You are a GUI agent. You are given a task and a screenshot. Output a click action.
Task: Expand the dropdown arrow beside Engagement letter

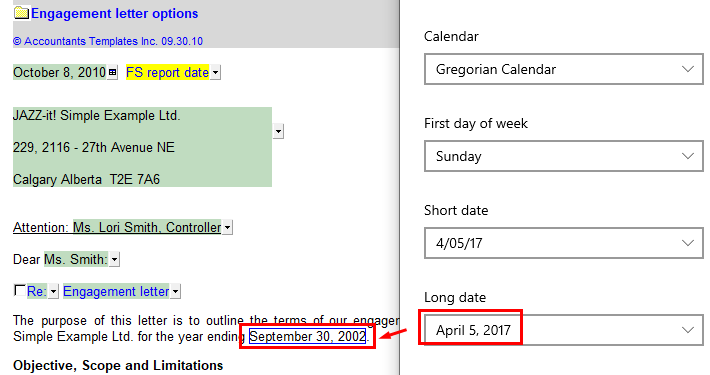point(176,291)
